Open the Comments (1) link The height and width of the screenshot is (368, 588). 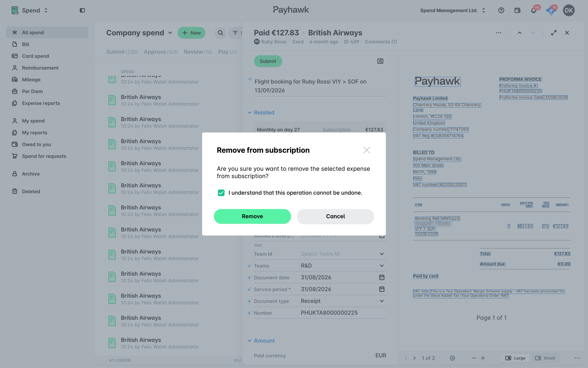381,42
